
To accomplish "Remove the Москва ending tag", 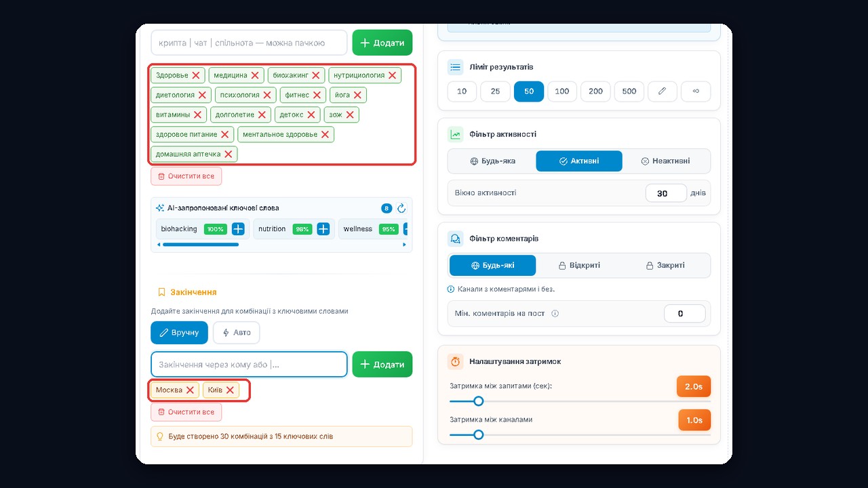I will (190, 390).
